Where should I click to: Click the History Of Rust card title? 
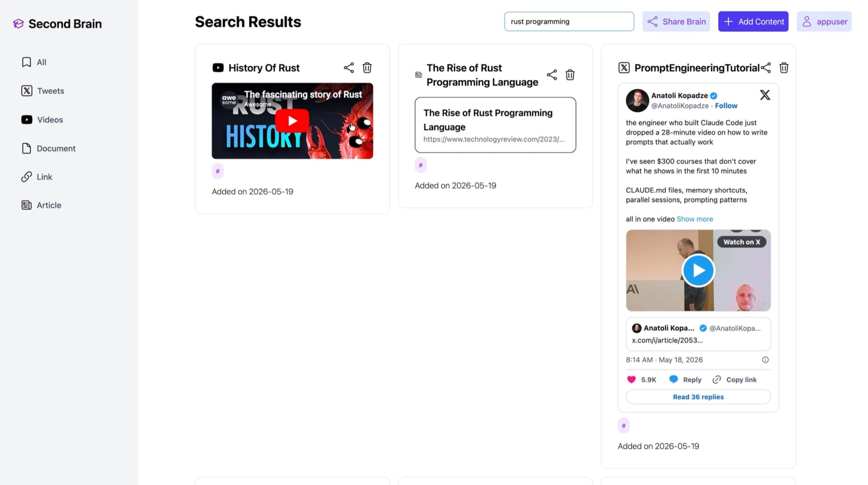[x=264, y=68]
